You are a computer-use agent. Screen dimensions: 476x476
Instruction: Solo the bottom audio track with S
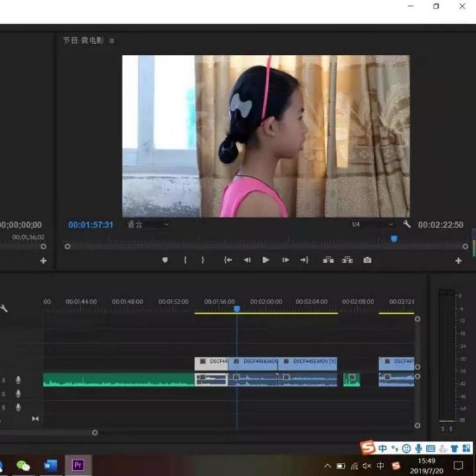tap(4, 408)
